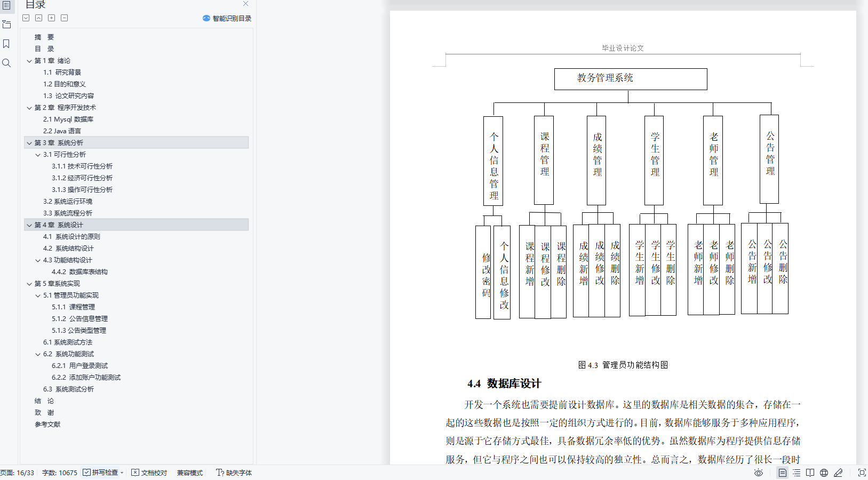868x480 pixels.
Task: Collapse the 第4章 系统设计 chapter
Action: point(29,225)
